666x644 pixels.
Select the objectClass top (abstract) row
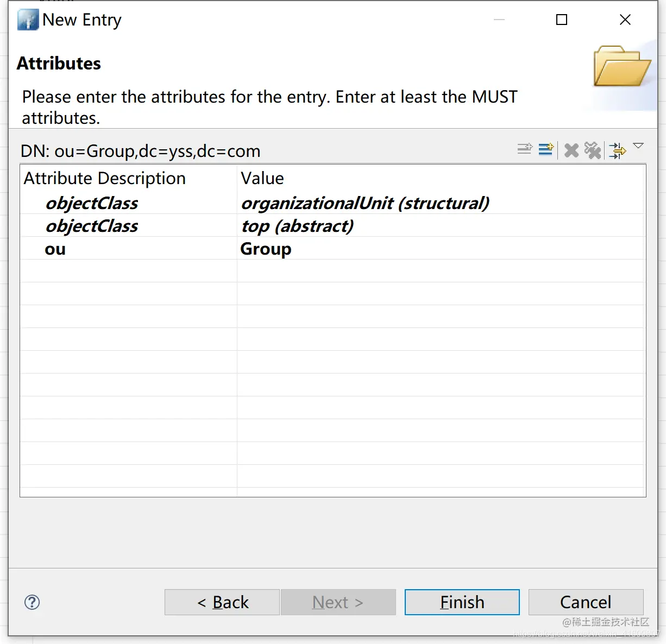coord(332,226)
